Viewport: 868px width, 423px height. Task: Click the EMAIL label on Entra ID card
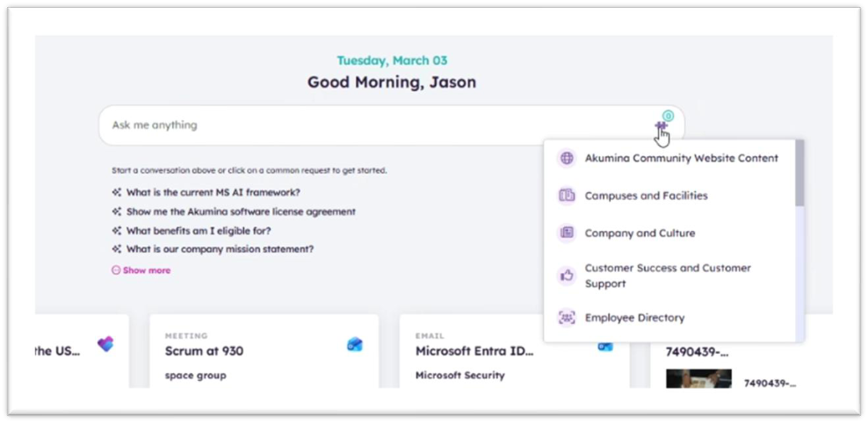pyautogui.click(x=430, y=335)
